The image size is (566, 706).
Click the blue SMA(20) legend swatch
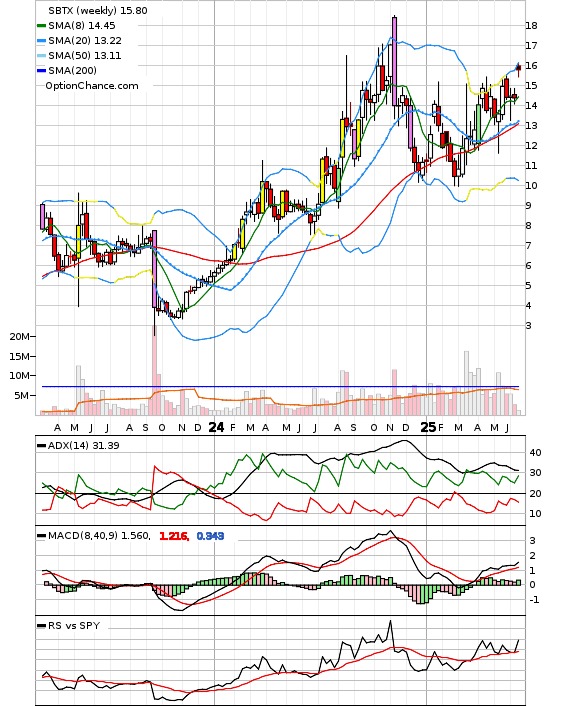41,41
